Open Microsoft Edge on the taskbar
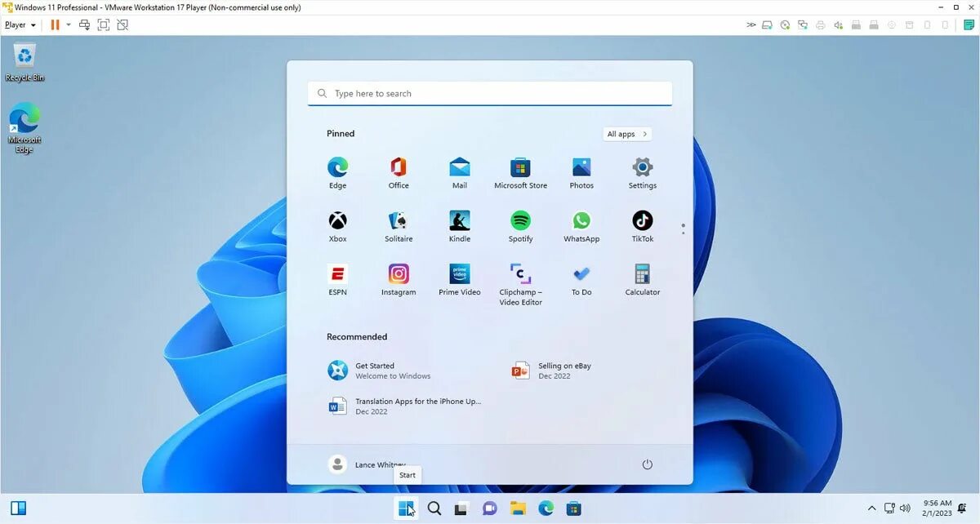This screenshot has width=980, height=524. tap(546, 508)
